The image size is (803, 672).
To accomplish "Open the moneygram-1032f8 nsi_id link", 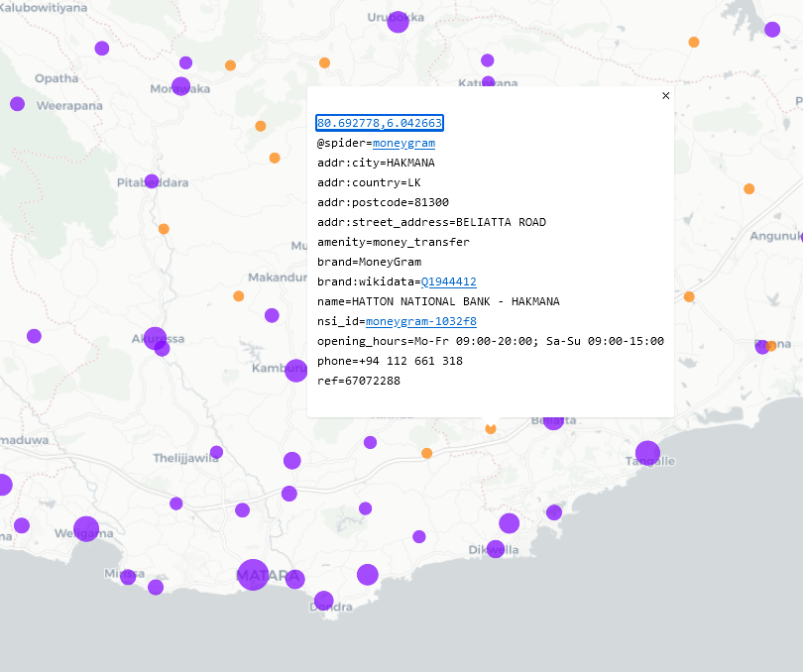I will tap(420, 321).
